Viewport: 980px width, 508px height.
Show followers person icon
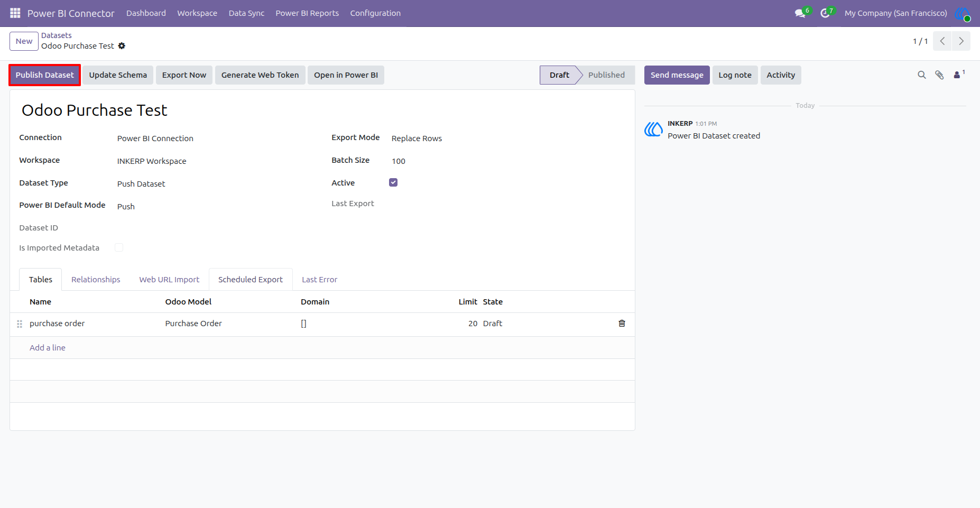958,75
